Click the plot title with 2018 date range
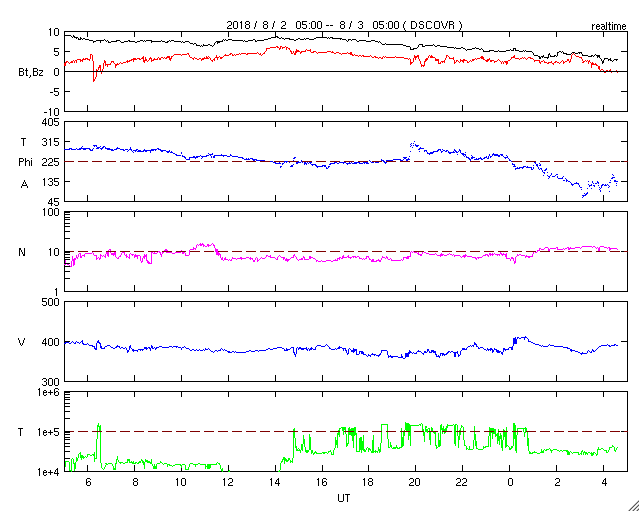The height and width of the screenshot is (512, 640). (x=345, y=25)
